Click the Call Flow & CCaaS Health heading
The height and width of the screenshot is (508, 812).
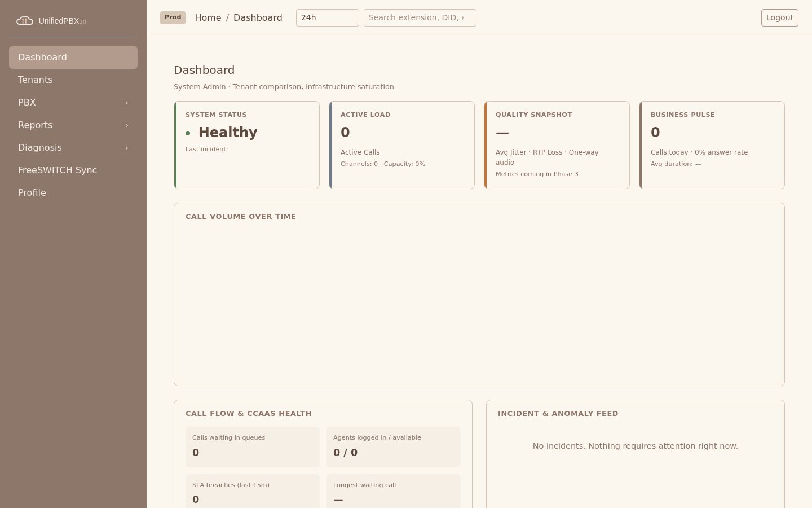click(249, 414)
